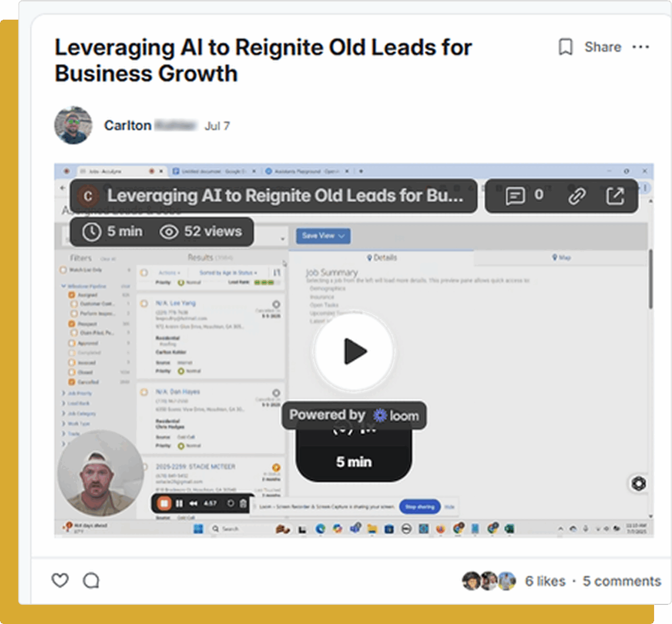Image resolution: width=672 pixels, height=624 pixels.
Task: Open comments with the speech bubble icon
Action: pyautogui.click(x=91, y=580)
